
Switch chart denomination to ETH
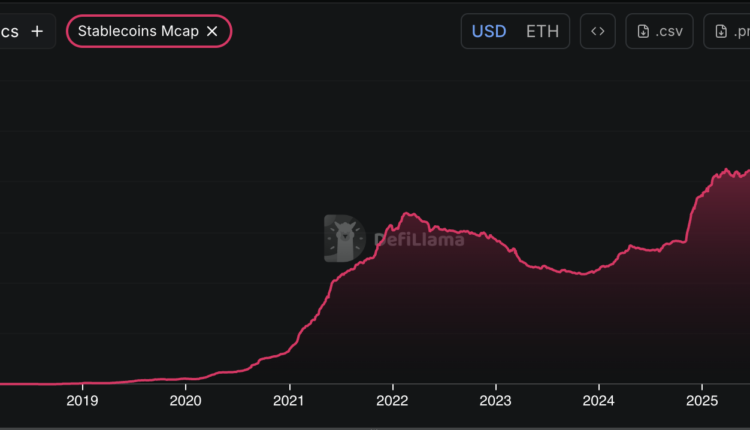tap(543, 31)
